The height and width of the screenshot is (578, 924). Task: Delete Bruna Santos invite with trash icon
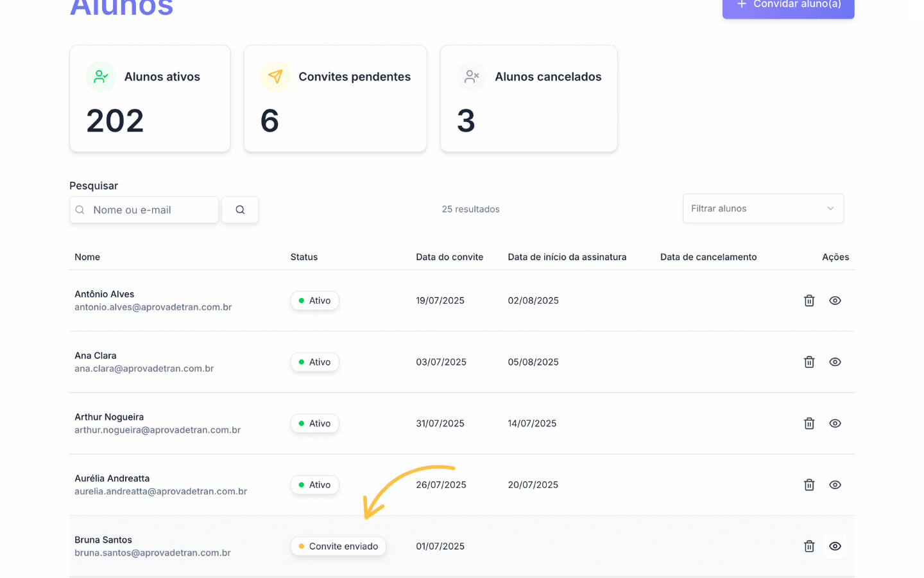click(x=809, y=547)
